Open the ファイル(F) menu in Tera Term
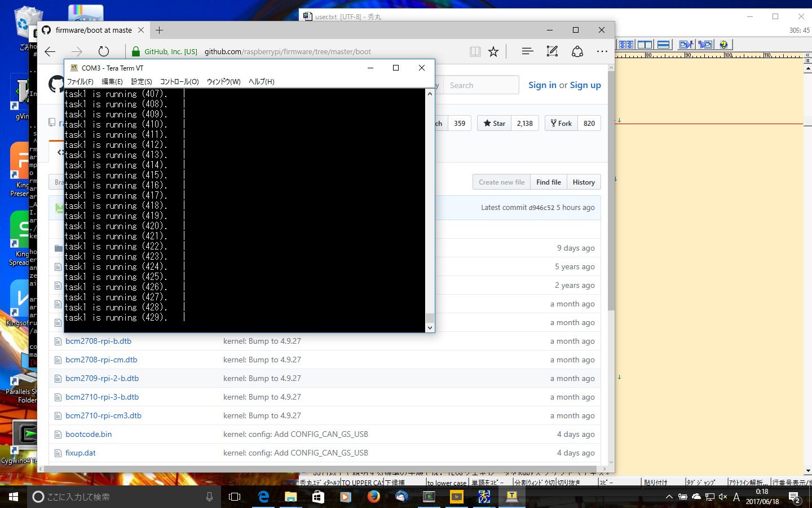This screenshot has height=508, width=812. (x=80, y=82)
